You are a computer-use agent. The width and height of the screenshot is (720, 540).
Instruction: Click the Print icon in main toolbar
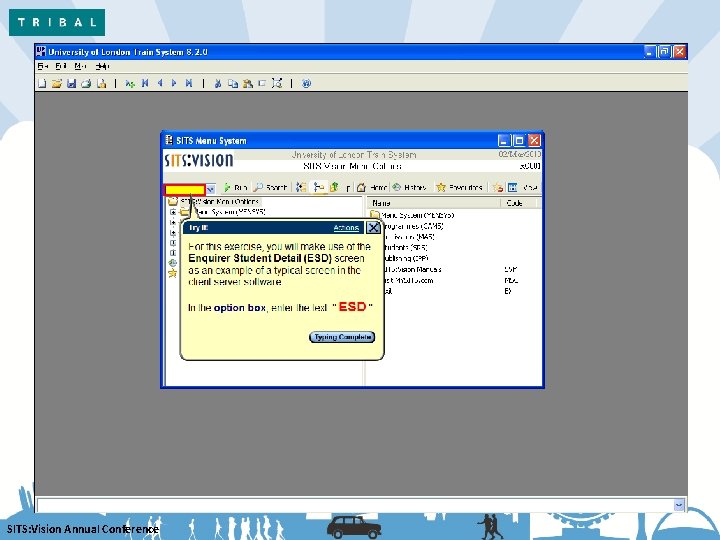click(86, 83)
